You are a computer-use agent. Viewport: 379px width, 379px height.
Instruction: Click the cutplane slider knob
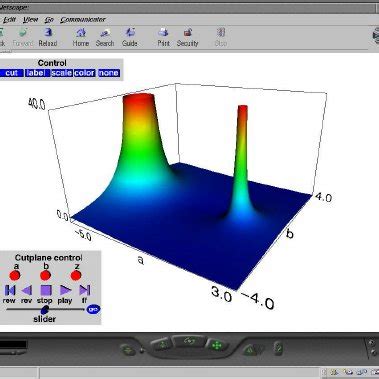pos(45,309)
